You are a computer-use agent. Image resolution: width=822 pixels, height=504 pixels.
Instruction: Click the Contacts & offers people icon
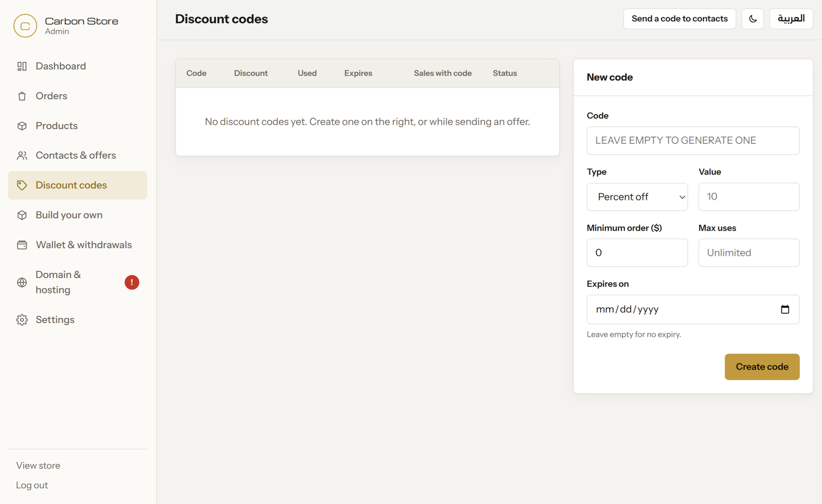click(x=22, y=156)
